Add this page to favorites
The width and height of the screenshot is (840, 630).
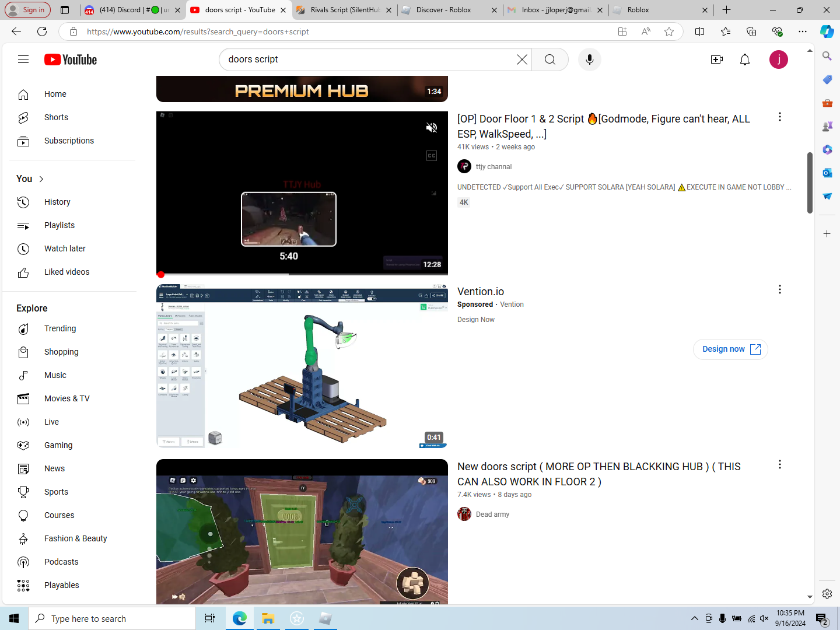(x=669, y=32)
